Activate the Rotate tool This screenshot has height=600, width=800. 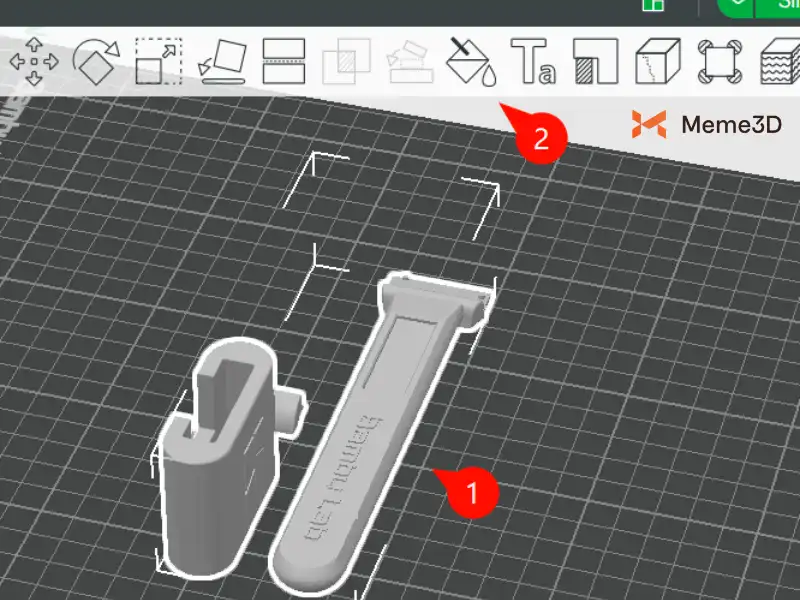tap(96, 62)
